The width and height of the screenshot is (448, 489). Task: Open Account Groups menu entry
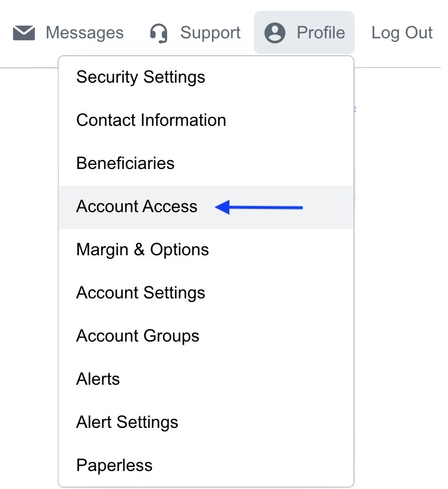138,336
